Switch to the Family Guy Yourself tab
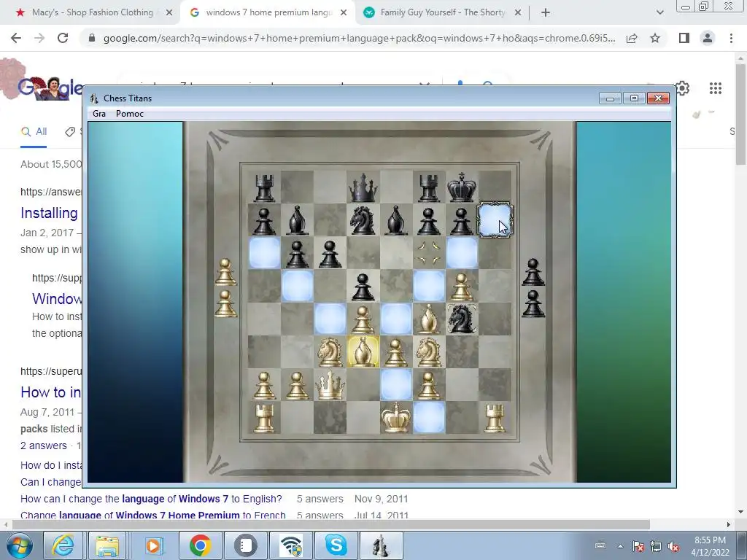This screenshot has height=560, width=747. tap(442, 12)
